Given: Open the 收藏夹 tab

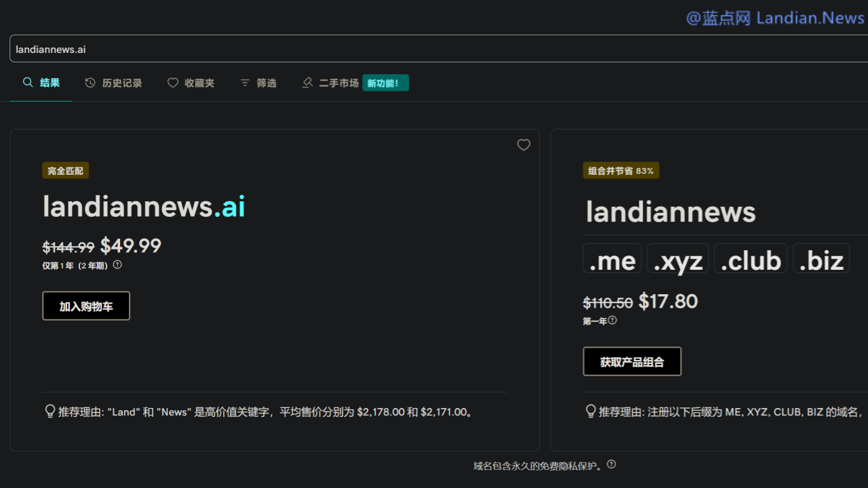Looking at the screenshot, I should point(199,83).
